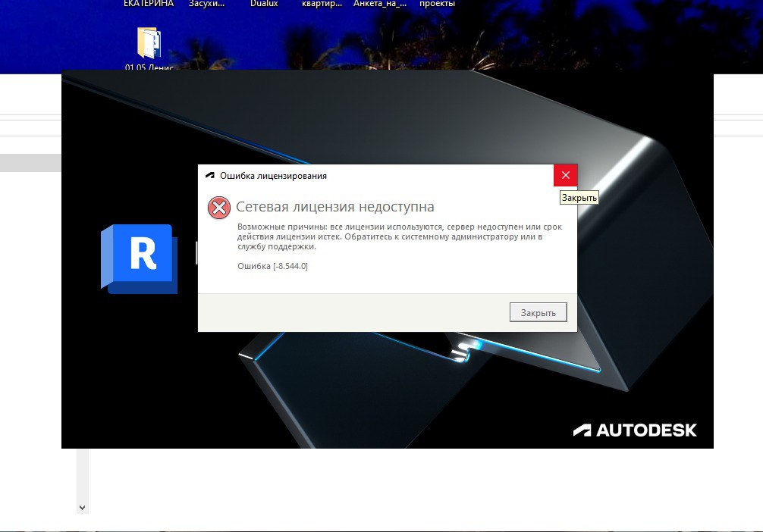Close the licensing error dialog with red X
The width and height of the screenshot is (763, 532).
coord(566,176)
